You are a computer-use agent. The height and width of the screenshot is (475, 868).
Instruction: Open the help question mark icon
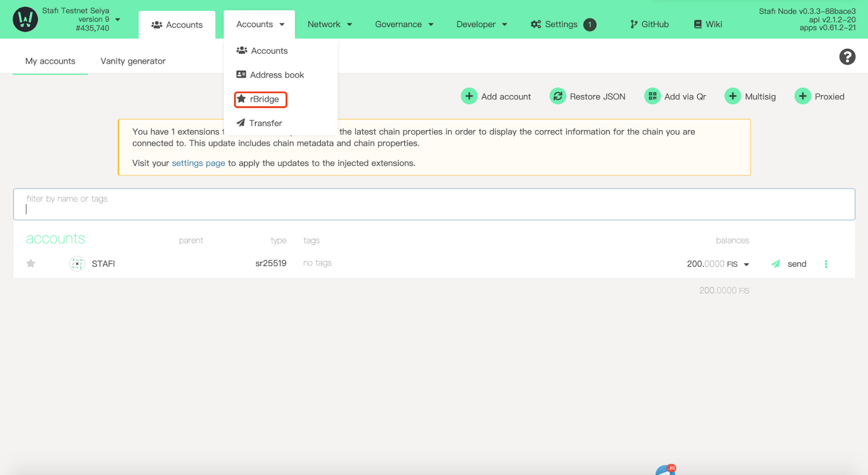click(x=847, y=57)
